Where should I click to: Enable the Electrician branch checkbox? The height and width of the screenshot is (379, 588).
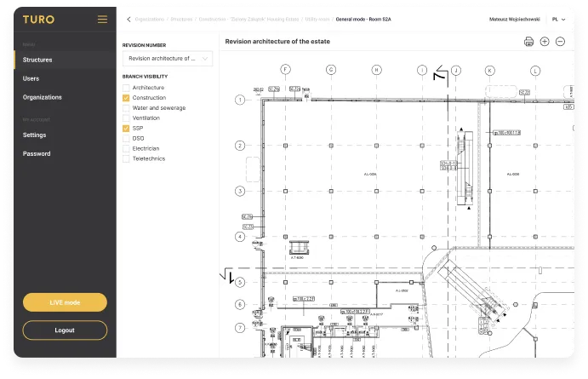[x=126, y=148]
